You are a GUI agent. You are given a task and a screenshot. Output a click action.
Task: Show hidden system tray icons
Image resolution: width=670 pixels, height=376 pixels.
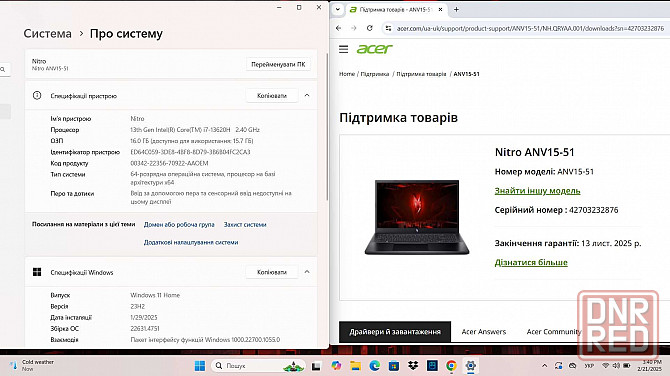pos(544,366)
